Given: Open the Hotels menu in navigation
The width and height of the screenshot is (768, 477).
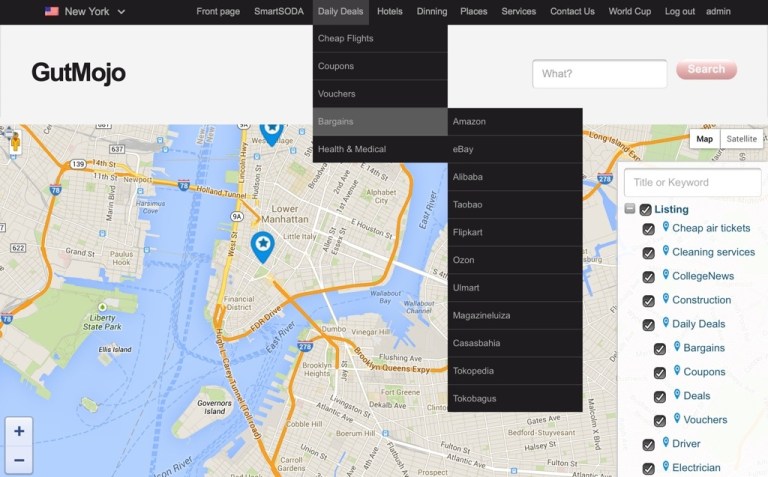Looking at the screenshot, I should 390,12.
